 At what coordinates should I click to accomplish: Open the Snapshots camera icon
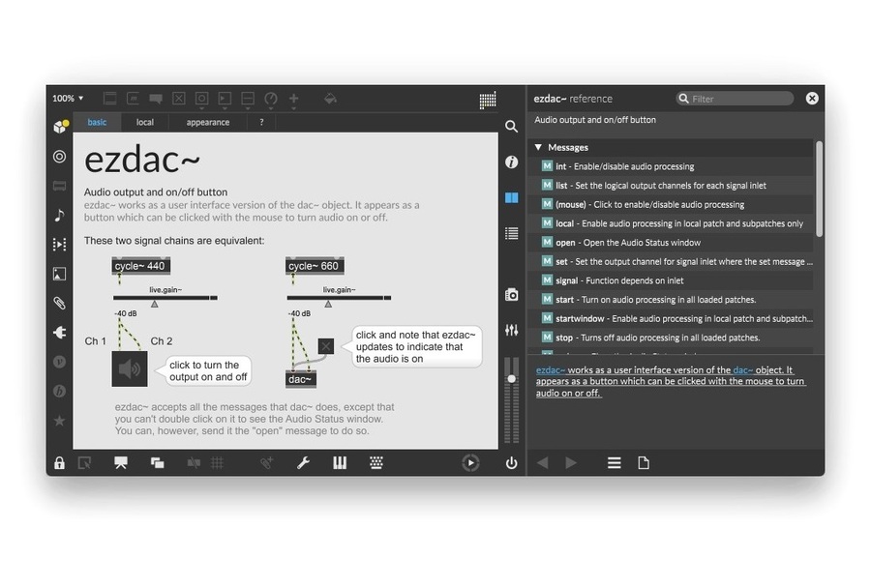[512, 294]
